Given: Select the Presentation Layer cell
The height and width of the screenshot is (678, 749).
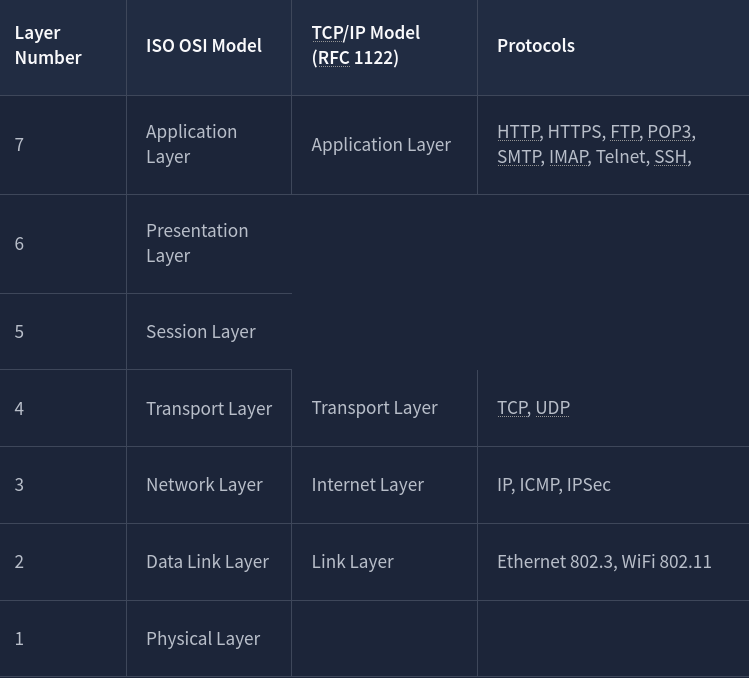Looking at the screenshot, I should (197, 243).
